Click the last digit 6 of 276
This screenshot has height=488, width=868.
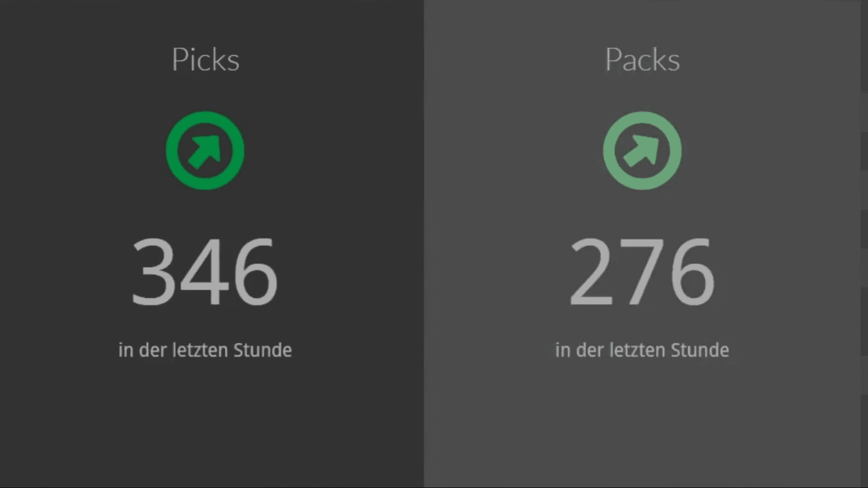[693, 272]
